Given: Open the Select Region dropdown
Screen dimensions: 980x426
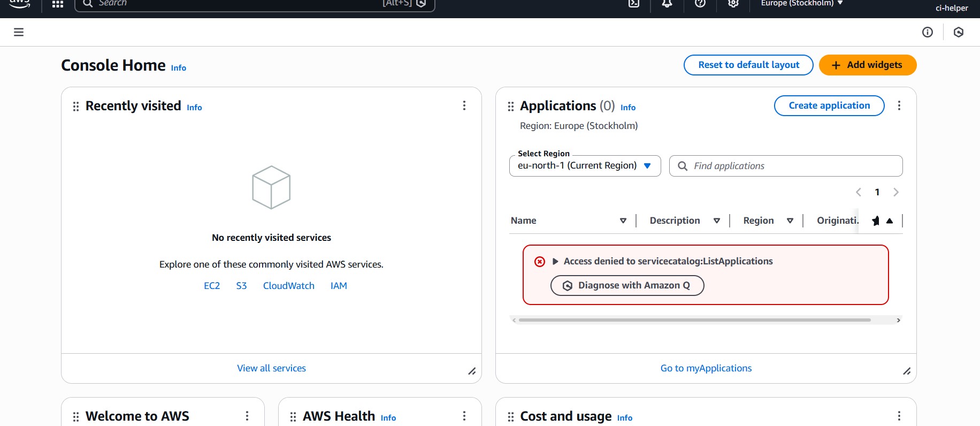Looking at the screenshot, I should coord(585,166).
